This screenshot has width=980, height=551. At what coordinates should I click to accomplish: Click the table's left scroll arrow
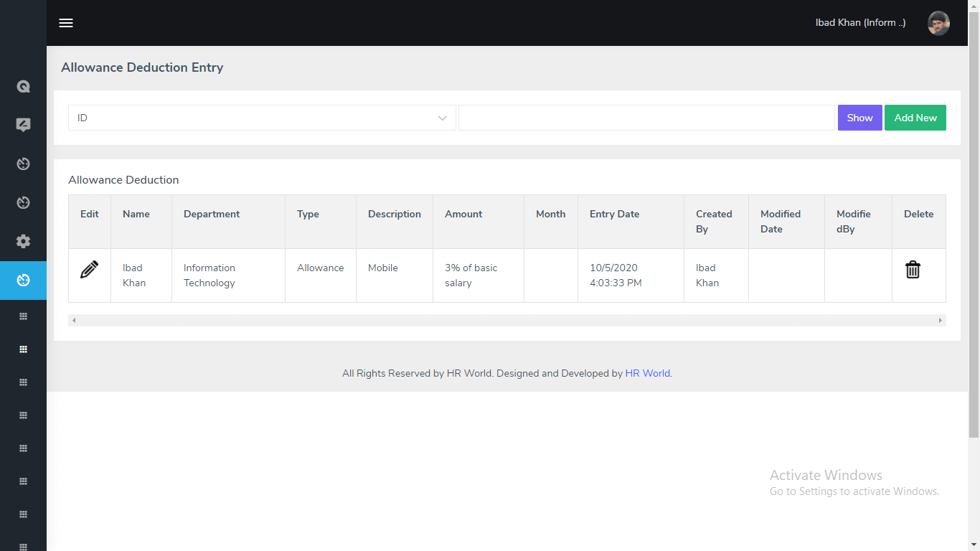(74, 320)
